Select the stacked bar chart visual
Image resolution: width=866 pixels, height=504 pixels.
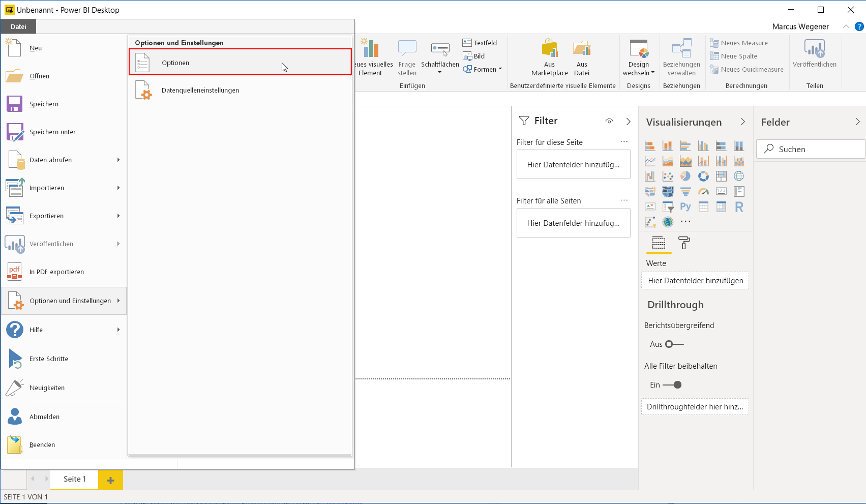pos(650,146)
